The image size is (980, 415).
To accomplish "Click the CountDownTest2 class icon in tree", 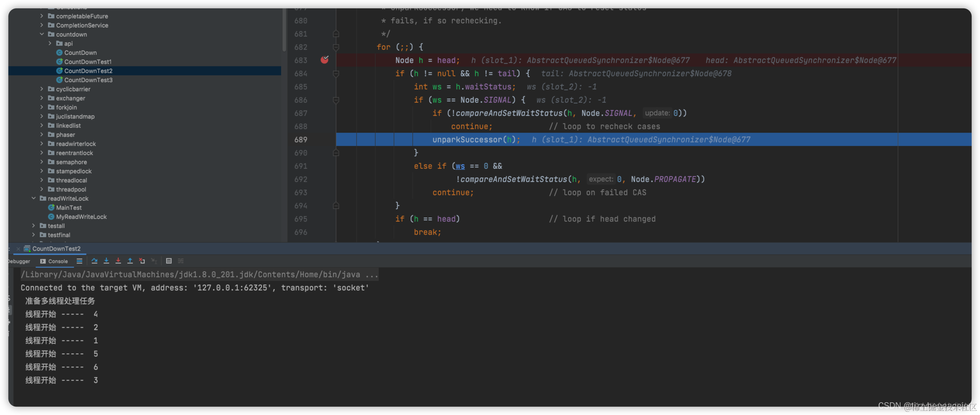I will (59, 71).
